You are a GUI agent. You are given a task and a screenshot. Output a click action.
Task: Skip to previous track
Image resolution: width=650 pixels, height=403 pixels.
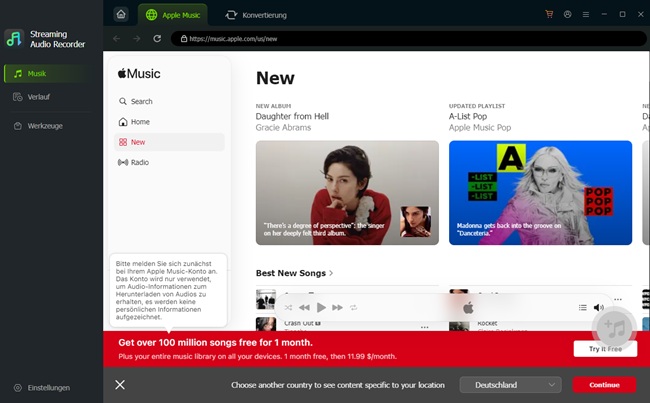[304, 308]
